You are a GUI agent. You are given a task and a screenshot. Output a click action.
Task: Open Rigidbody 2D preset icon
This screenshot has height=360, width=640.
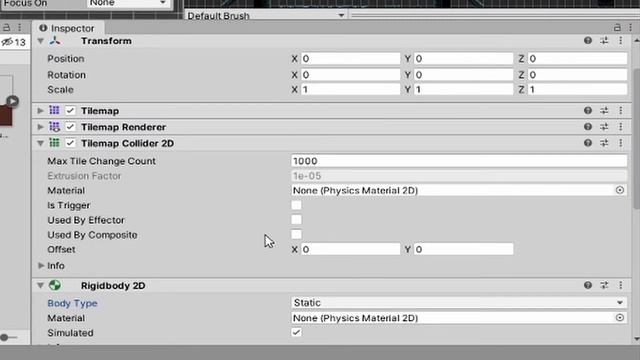coord(604,285)
